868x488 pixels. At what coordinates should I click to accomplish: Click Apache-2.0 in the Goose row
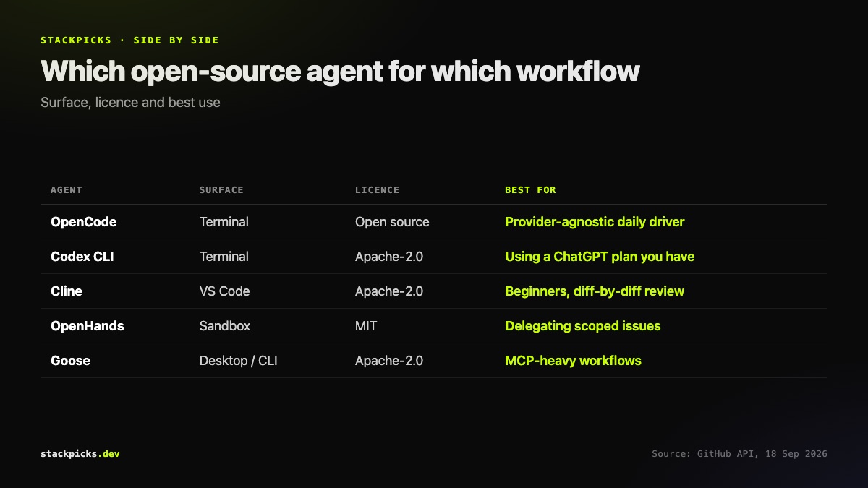pyautogui.click(x=389, y=361)
